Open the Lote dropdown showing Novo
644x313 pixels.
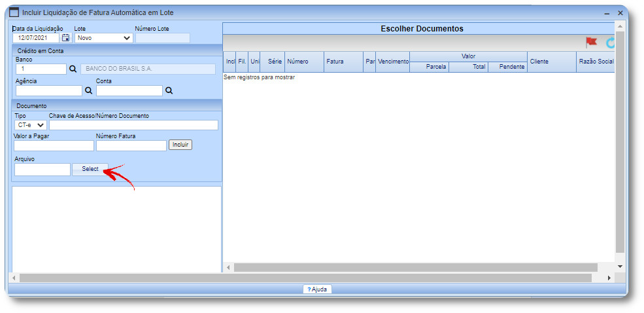tap(103, 38)
